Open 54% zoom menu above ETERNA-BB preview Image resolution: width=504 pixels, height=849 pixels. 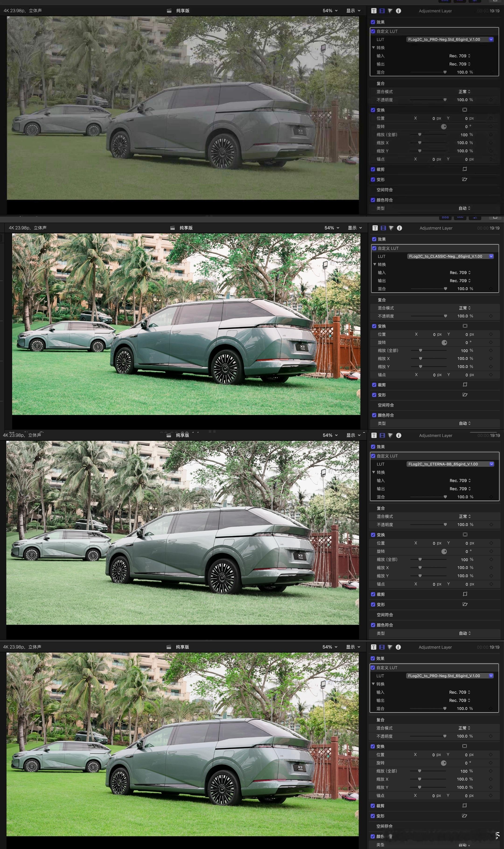330,435
